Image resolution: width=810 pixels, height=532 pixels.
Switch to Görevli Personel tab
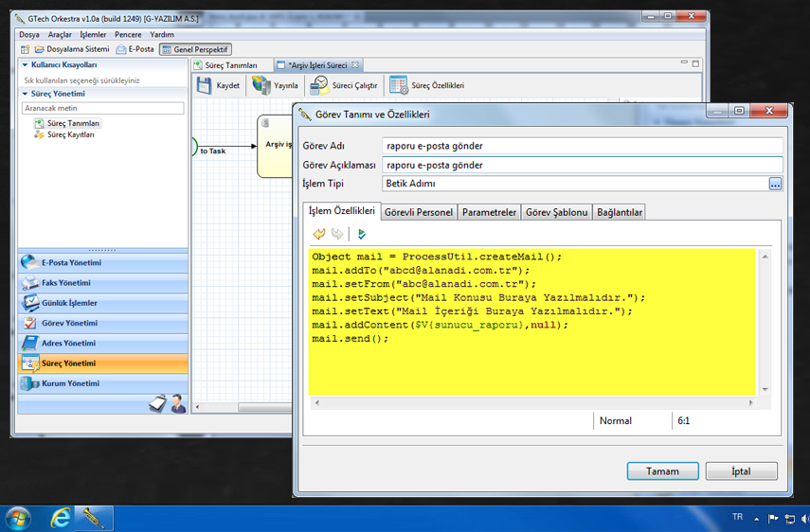pyautogui.click(x=419, y=212)
